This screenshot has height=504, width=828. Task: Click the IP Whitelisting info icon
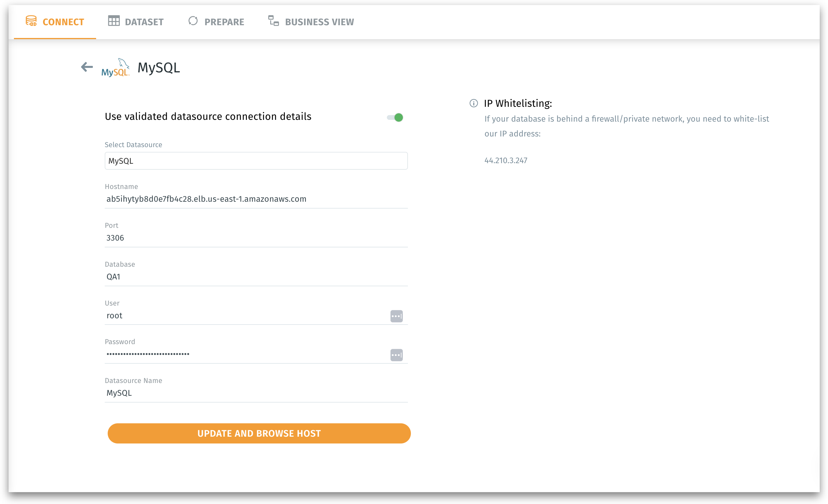point(473,104)
